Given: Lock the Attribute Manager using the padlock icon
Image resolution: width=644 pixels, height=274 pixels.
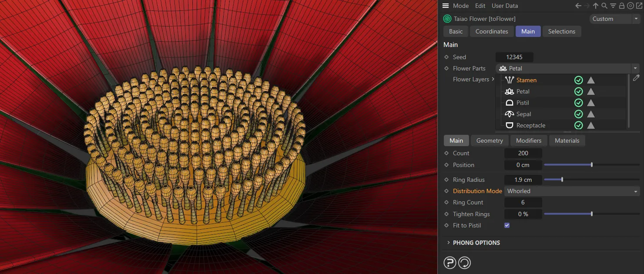Looking at the screenshot, I should (x=621, y=6).
